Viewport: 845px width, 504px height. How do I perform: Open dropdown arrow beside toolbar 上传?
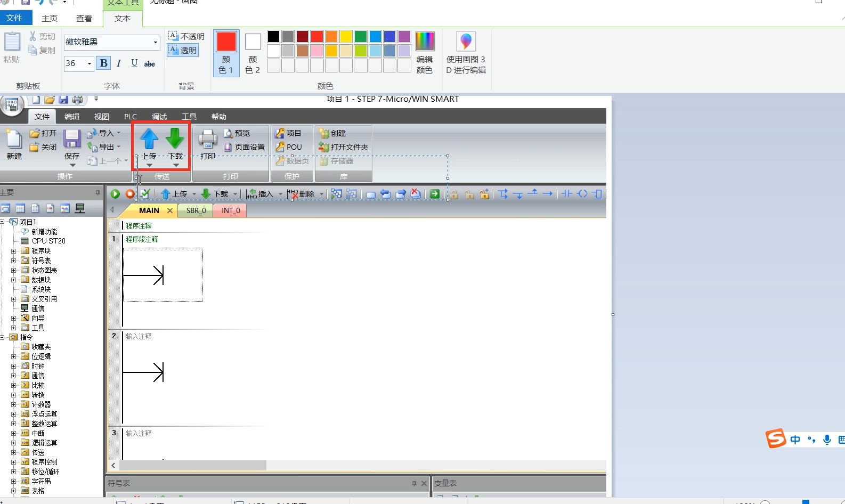pos(194,194)
